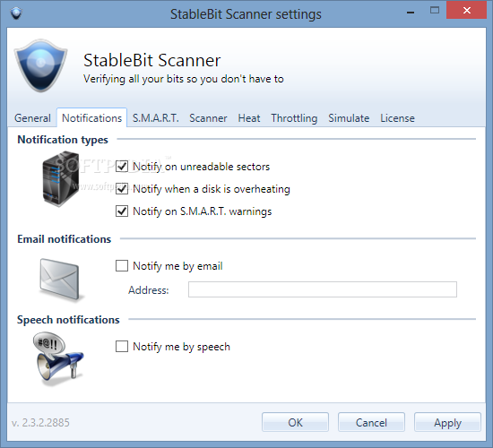
Task: Click the 'Verifying all your bits' tagline
Action: pyautogui.click(x=183, y=79)
